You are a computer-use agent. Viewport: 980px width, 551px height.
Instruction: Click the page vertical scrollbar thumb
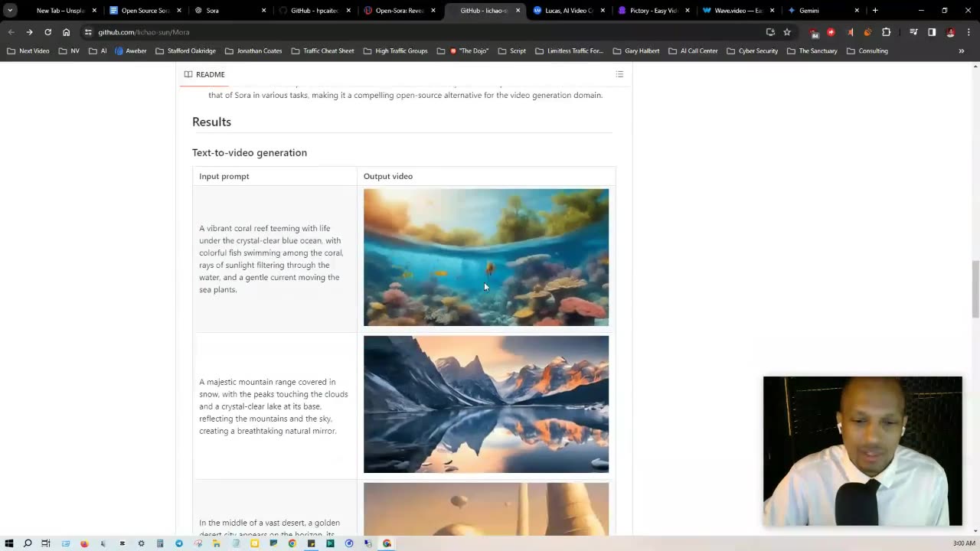(975, 289)
